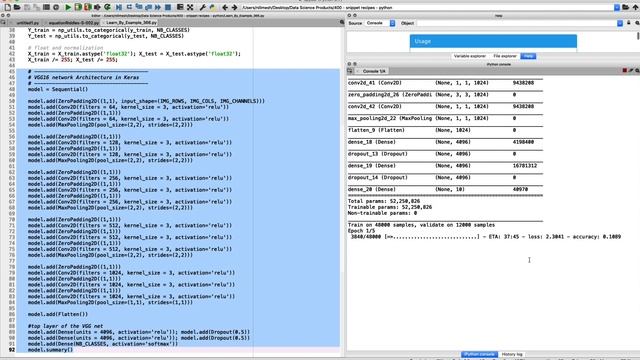Screen dimensions: 640x360
Task: Click the training progress bar in the console
Action: click(x=432, y=237)
